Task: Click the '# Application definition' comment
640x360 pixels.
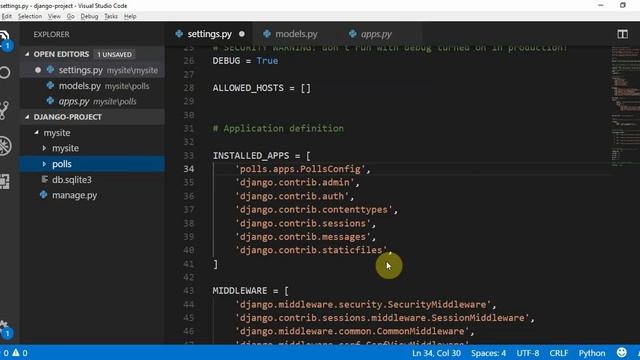Action: [x=278, y=128]
